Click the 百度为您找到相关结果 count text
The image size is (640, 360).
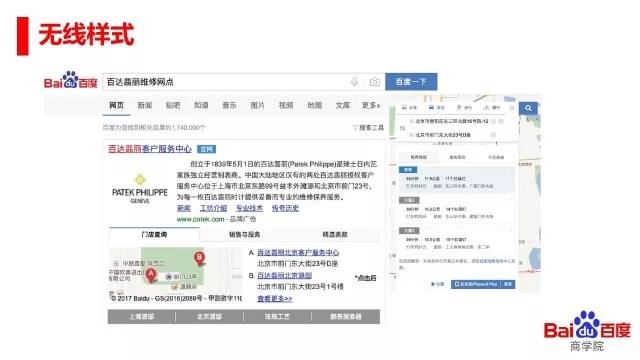(x=154, y=128)
